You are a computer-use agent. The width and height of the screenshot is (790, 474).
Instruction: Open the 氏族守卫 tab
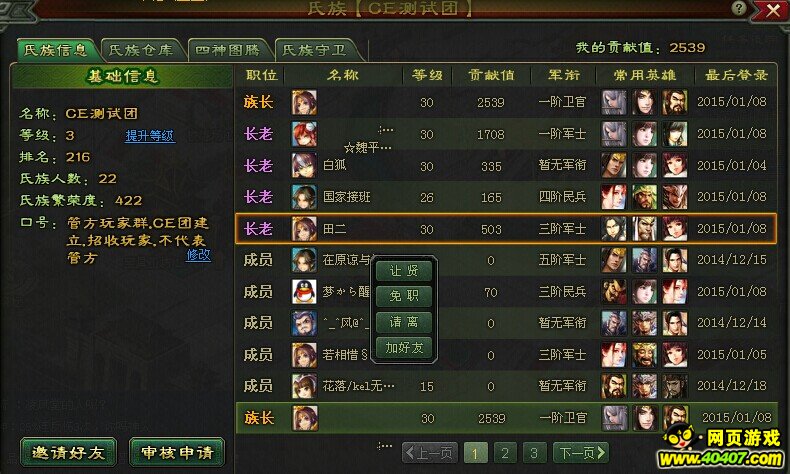314,50
